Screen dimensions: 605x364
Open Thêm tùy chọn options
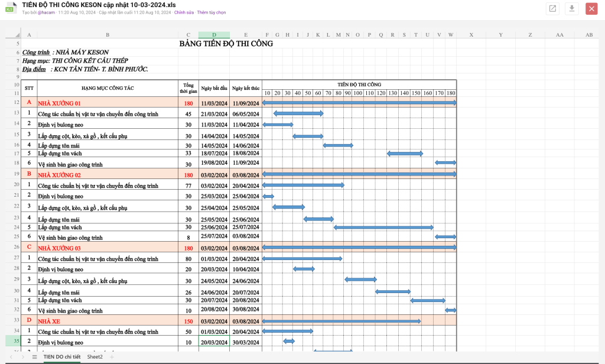(212, 12)
